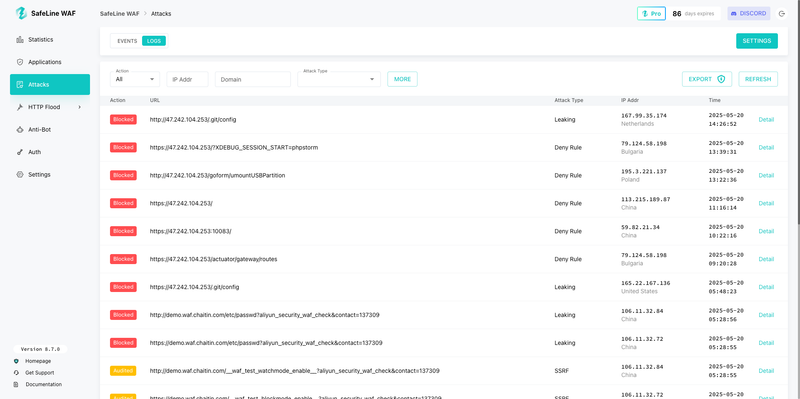Screen dimensions: 800x399
Task: Click the Leaking type for 165.22.167.136
Action: click(565, 287)
